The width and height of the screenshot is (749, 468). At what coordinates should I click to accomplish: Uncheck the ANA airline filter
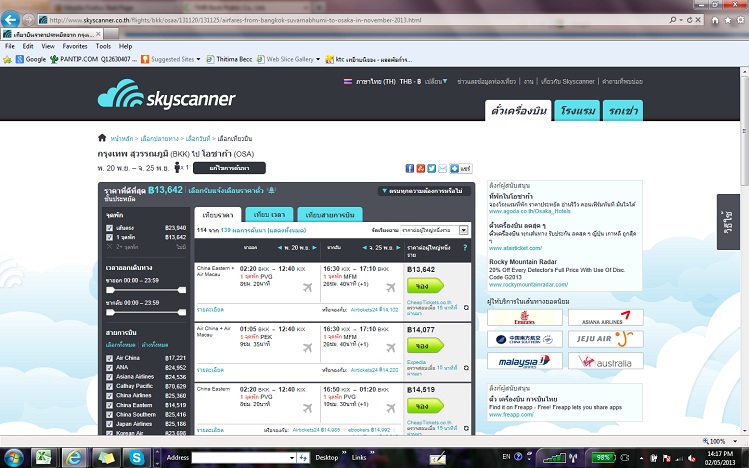pos(109,367)
